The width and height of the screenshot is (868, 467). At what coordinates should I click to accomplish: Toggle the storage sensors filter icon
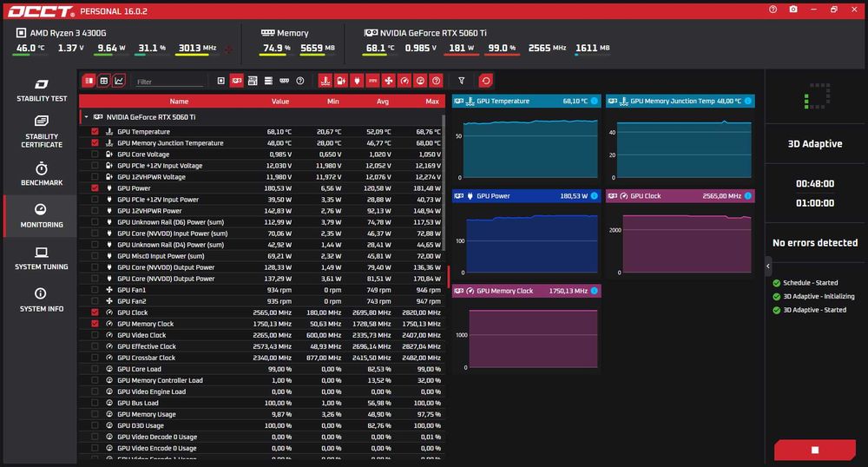tap(268, 81)
